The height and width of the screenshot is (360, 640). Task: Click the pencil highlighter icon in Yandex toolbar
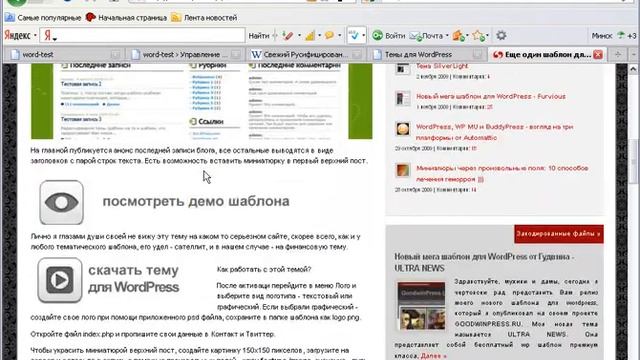coord(288,36)
